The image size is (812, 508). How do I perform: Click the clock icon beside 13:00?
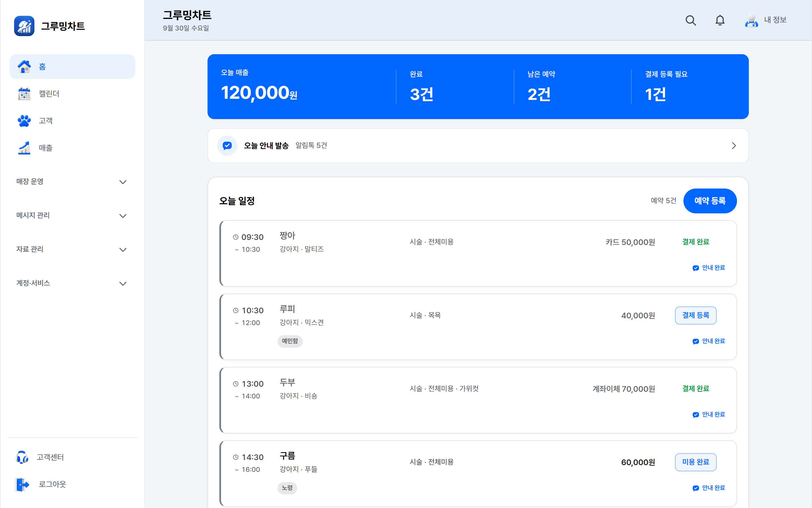(235, 384)
